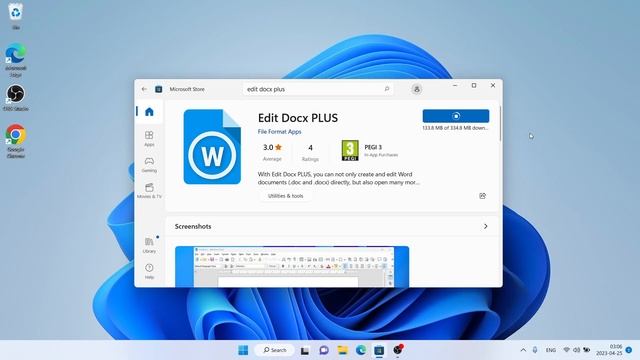Image resolution: width=640 pixels, height=360 pixels.
Task: Click the Wi-Fi network tray icon
Action: [567, 350]
